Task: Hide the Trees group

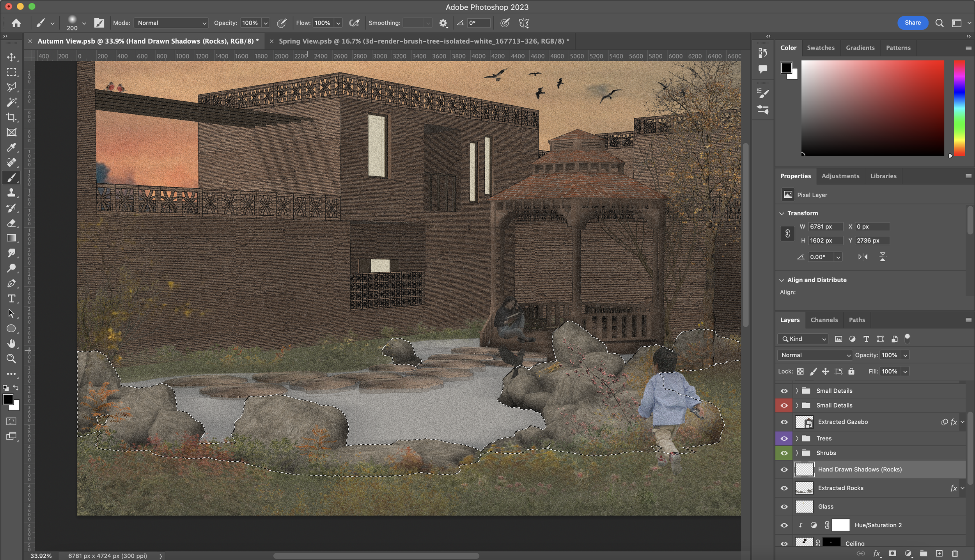Action: pos(784,438)
